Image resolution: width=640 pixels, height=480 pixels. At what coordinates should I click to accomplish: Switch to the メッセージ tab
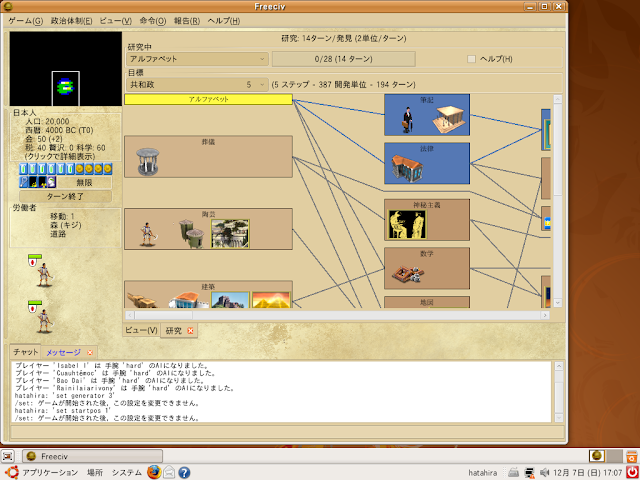[x=63, y=352]
